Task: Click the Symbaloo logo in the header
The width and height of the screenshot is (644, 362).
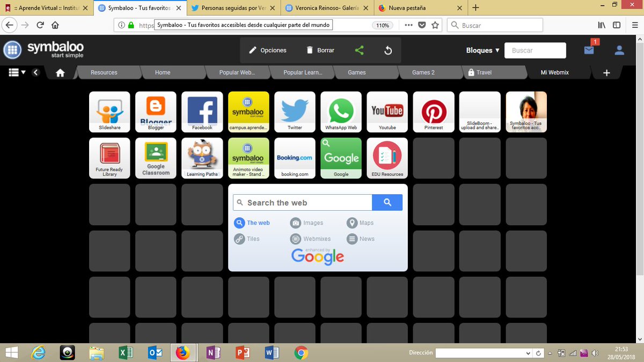Action: (x=43, y=50)
